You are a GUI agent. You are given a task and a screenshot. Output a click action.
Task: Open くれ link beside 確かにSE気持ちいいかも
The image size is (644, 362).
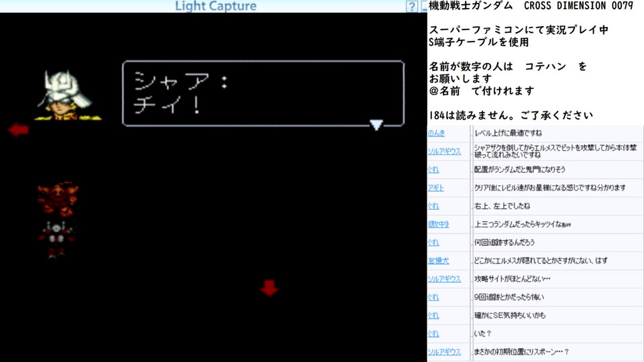(433, 315)
